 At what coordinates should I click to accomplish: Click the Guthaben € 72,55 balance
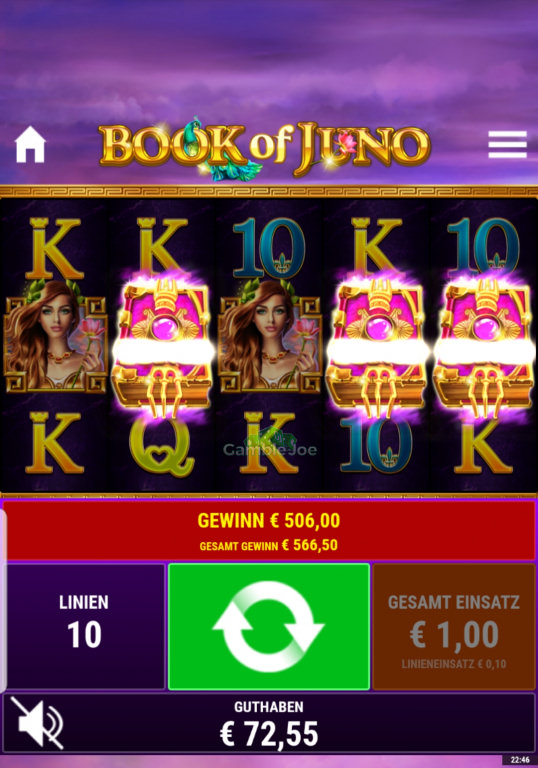(x=269, y=725)
